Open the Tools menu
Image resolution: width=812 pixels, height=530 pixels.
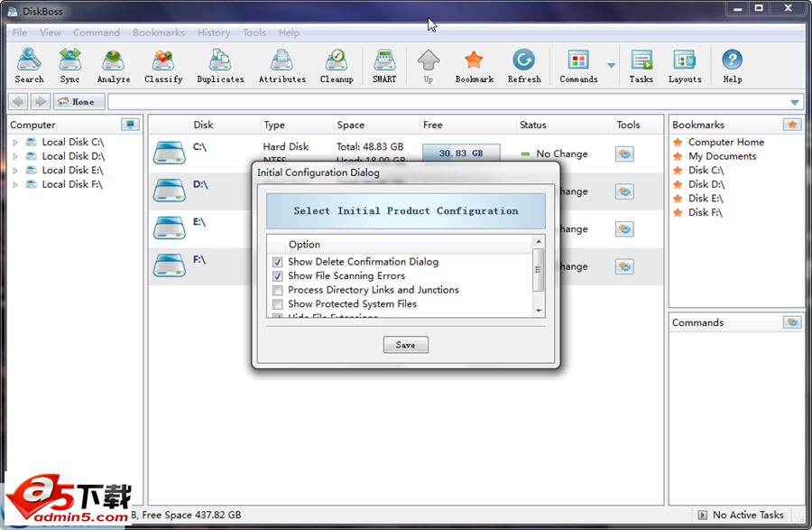(x=254, y=33)
